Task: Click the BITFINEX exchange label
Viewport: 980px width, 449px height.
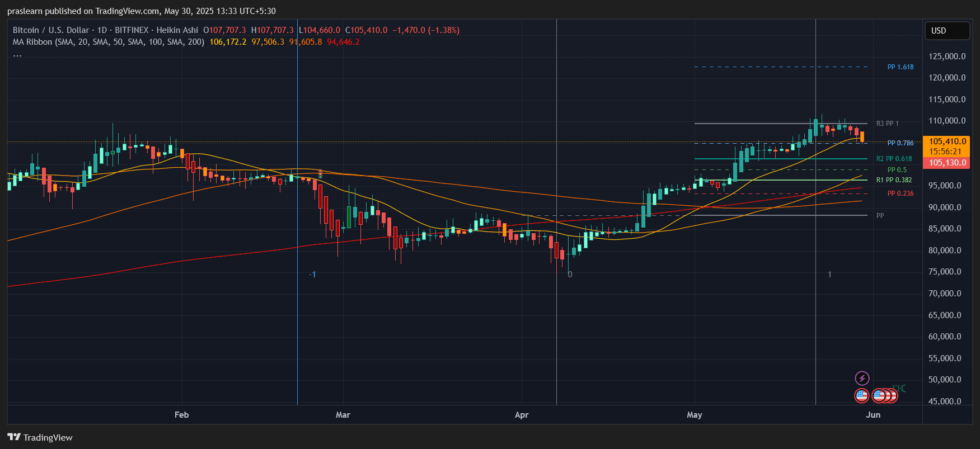Action: click(x=132, y=30)
